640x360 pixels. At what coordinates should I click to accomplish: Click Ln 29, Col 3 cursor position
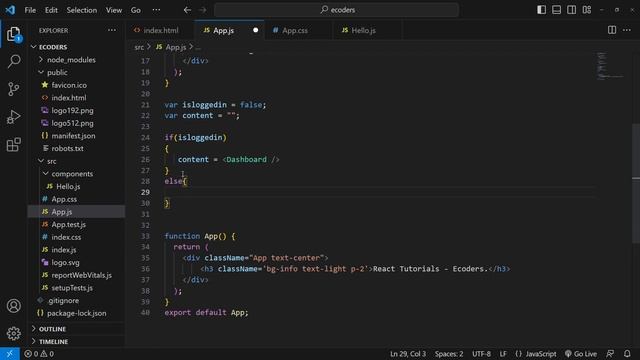pyautogui.click(x=407, y=354)
